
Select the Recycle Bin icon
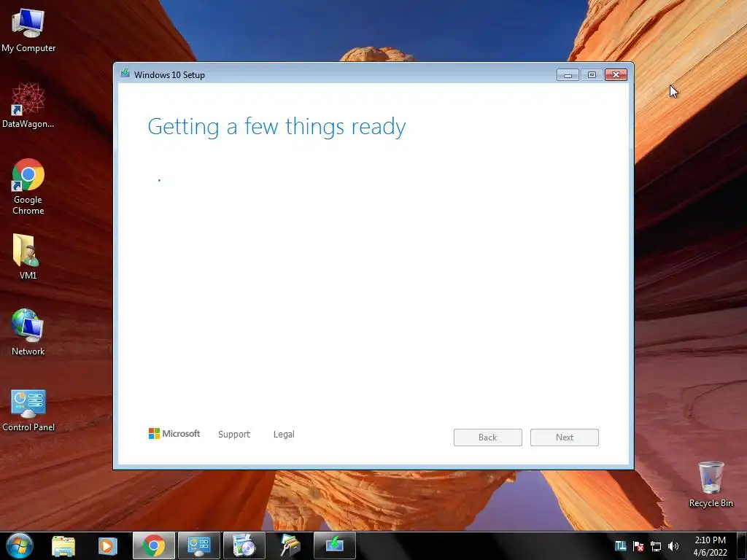[x=711, y=484]
